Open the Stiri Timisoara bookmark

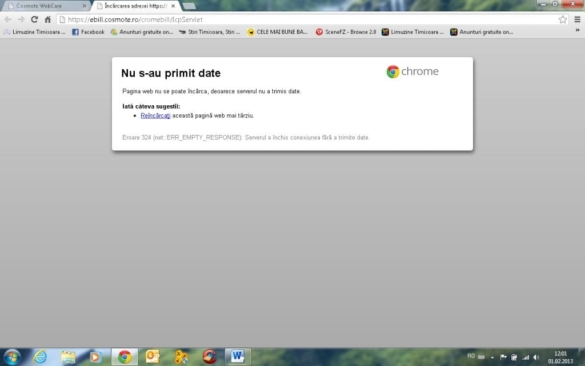210,32
